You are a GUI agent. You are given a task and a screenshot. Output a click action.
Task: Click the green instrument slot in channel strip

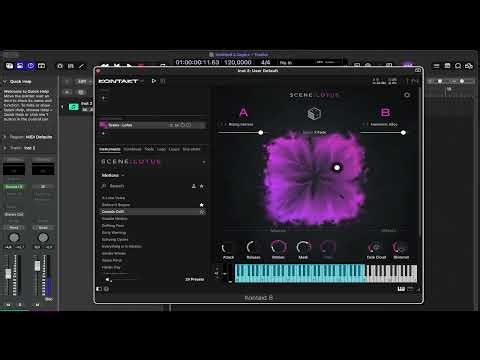pos(14,187)
